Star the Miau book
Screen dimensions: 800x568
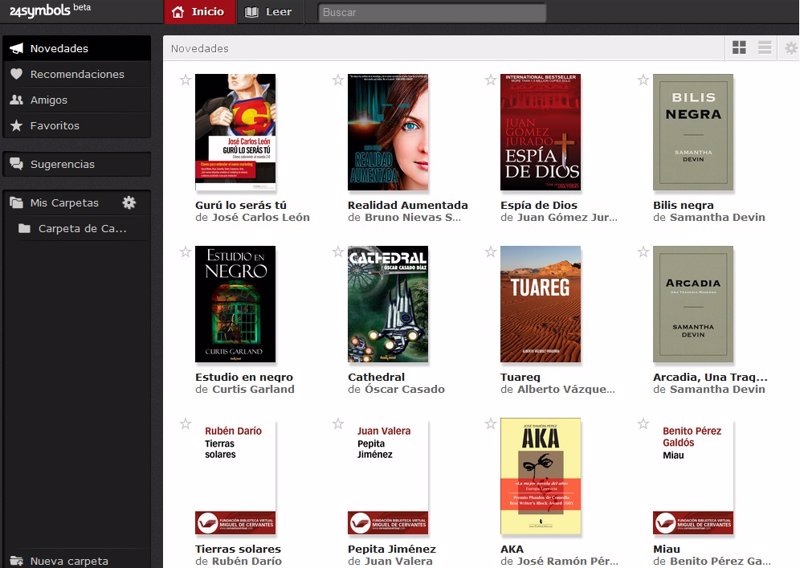[x=643, y=424]
